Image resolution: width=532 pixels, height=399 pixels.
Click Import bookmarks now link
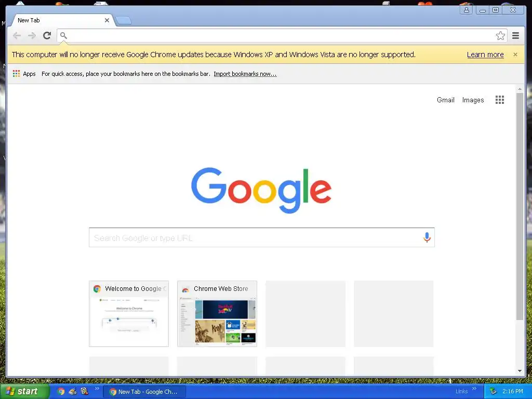(245, 74)
